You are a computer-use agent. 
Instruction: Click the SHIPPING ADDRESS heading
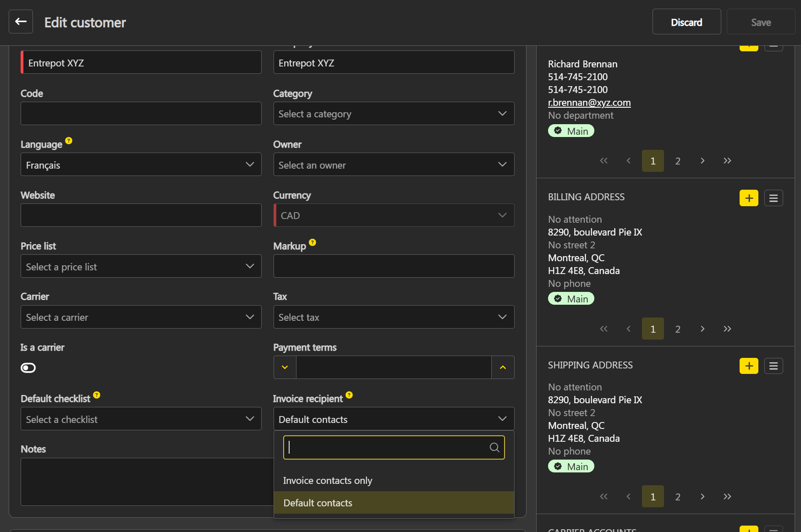coord(590,365)
